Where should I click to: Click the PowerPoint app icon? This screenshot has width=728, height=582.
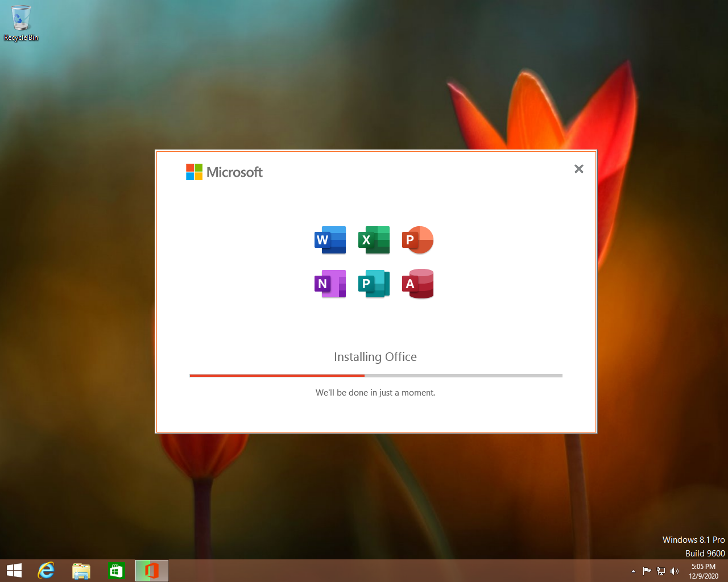418,240
